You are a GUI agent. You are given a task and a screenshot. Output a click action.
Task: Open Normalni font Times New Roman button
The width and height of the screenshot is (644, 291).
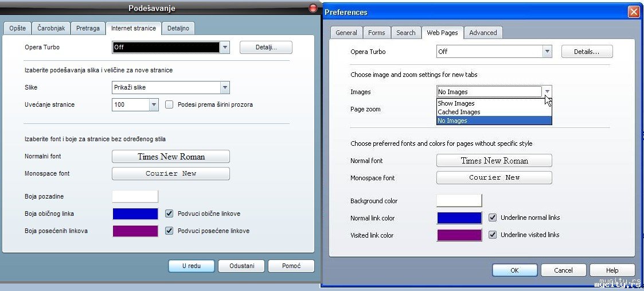click(x=171, y=157)
